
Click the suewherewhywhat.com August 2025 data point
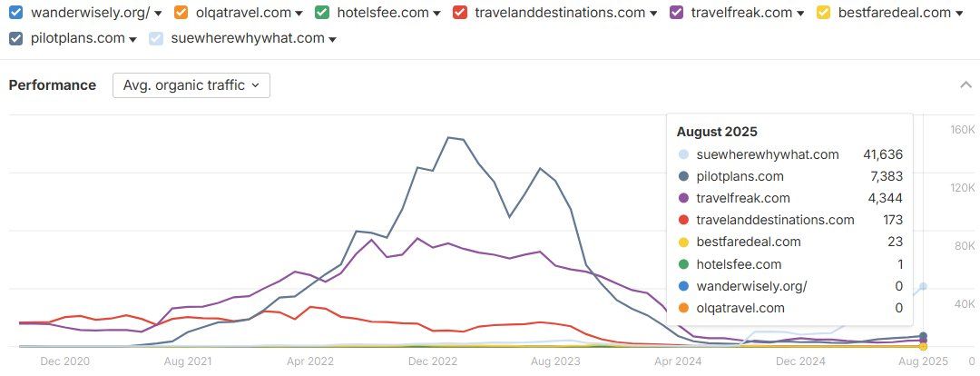tap(923, 286)
